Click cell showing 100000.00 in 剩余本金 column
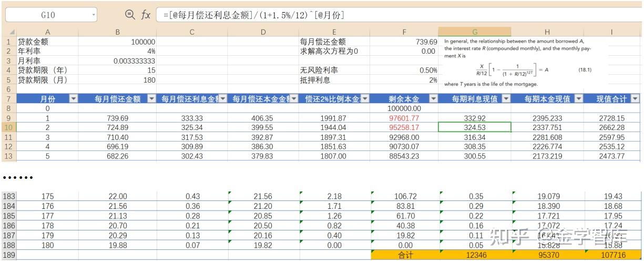Image resolution: width=644 pixels, height=262 pixels. click(x=404, y=108)
